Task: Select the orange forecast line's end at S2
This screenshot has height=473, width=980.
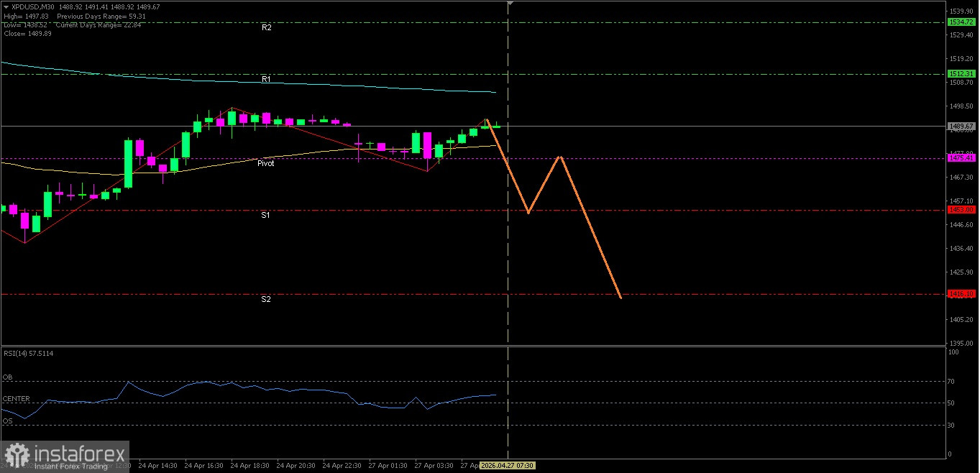Action: click(620, 297)
